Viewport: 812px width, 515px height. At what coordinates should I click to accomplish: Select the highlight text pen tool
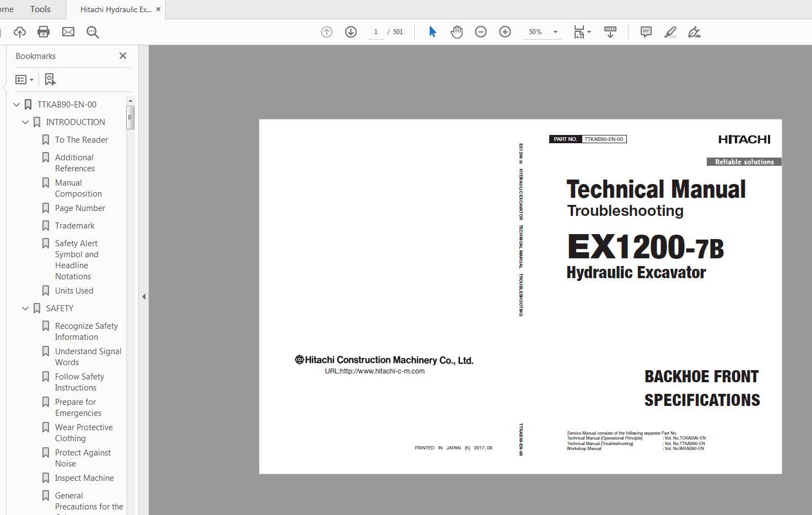[x=670, y=32]
